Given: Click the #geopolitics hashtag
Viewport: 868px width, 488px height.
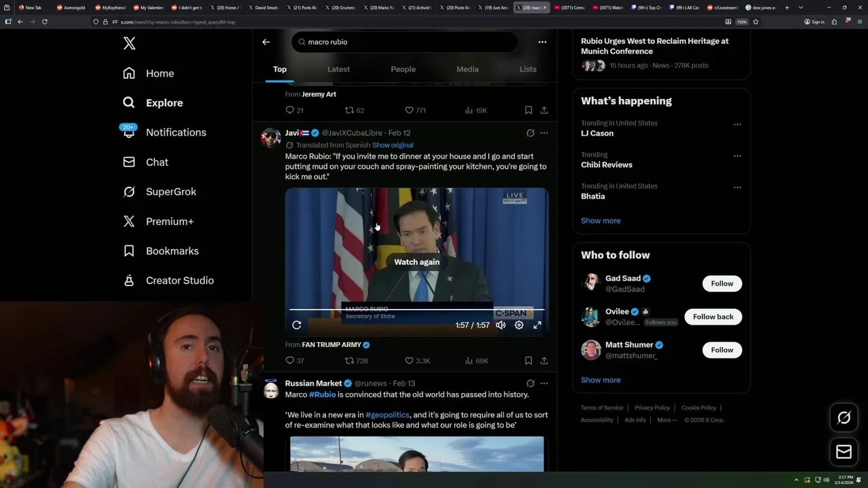Looking at the screenshot, I should point(387,415).
